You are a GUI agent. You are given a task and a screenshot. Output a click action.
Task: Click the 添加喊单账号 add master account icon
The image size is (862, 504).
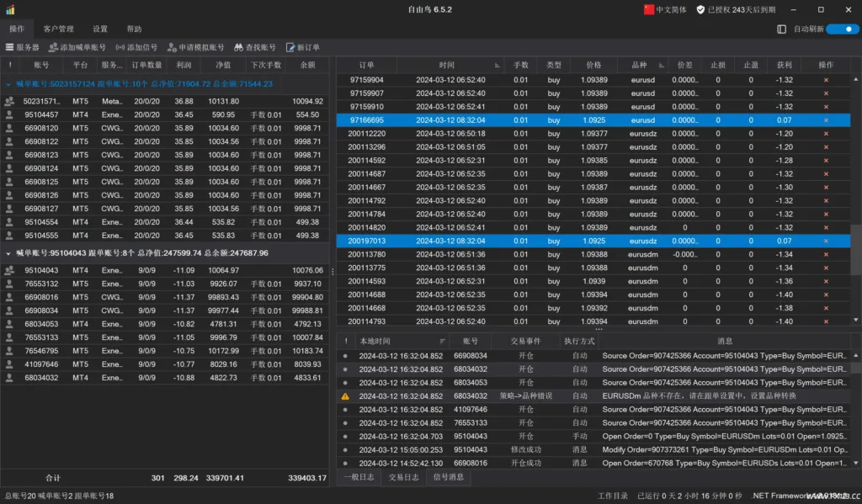53,47
